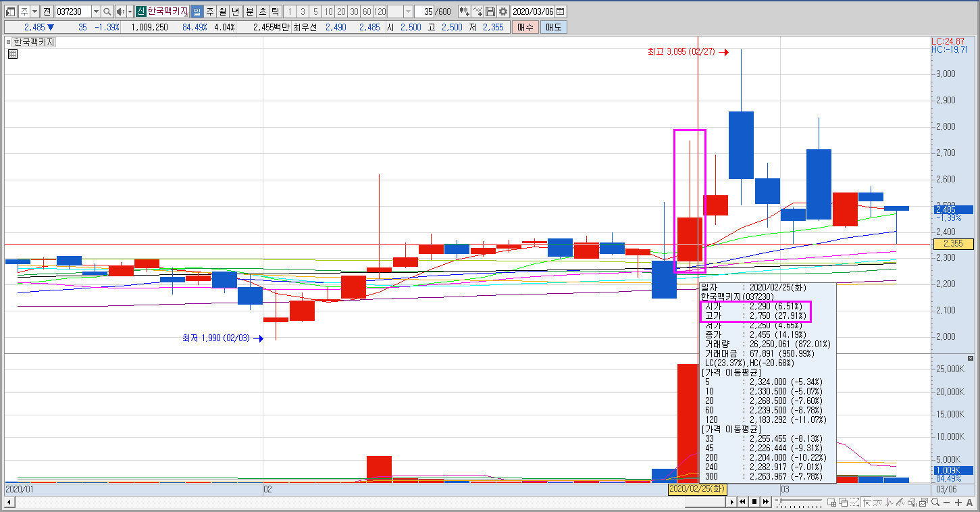Switch to the yearly 년 chart period

pyautogui.click(x=235, y=11)
